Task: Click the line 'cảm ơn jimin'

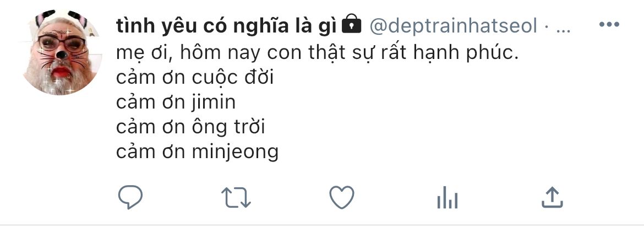Action: tap(176, 102)
